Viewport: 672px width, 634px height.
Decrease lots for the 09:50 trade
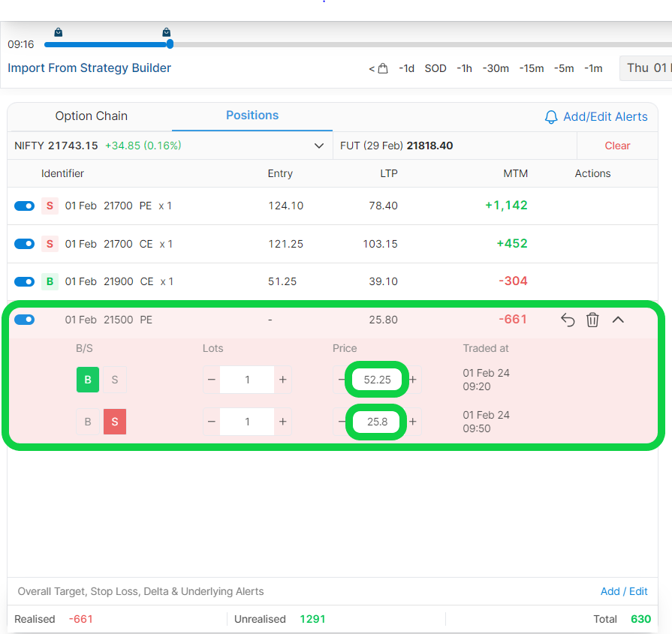(x=211, y=422)
